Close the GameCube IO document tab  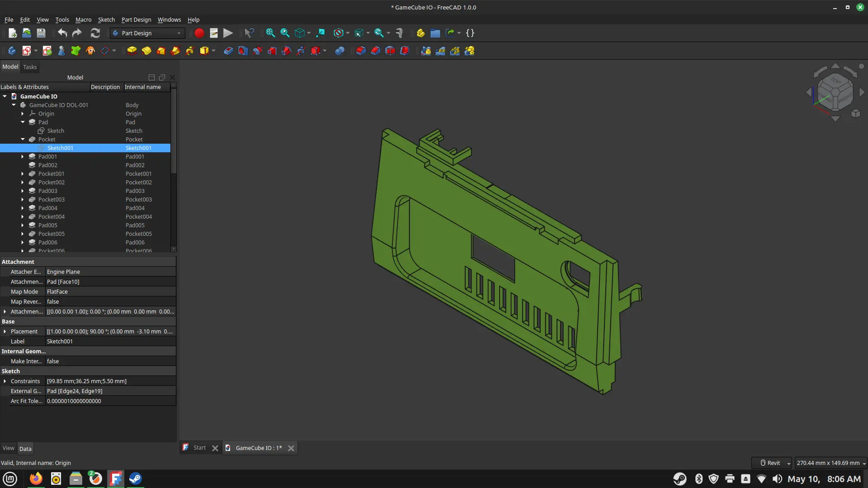click(291, 448)
